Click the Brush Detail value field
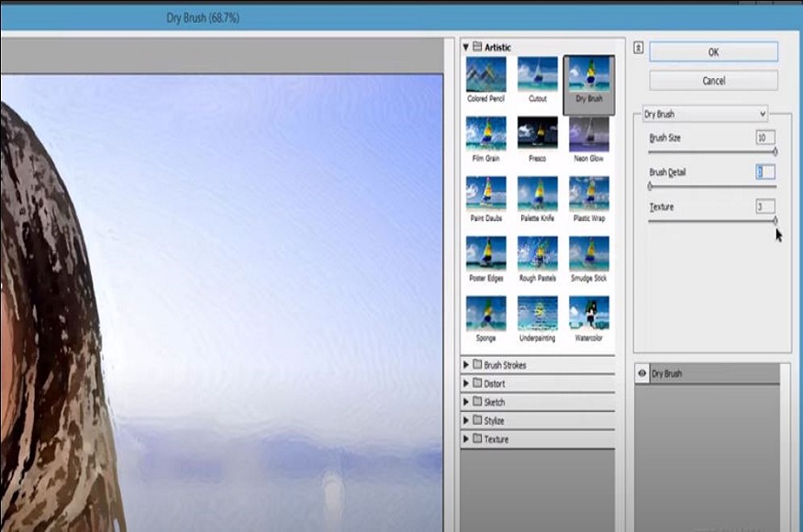Viewport: 803px width, 532px height. point(765,172)
